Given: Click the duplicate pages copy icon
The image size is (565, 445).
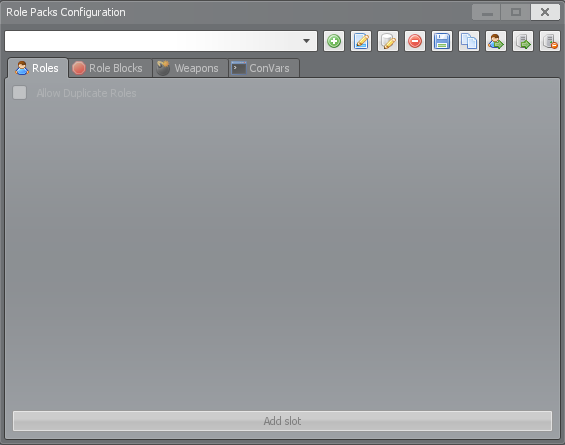Looking at the screenshot, I should (469, 41).
